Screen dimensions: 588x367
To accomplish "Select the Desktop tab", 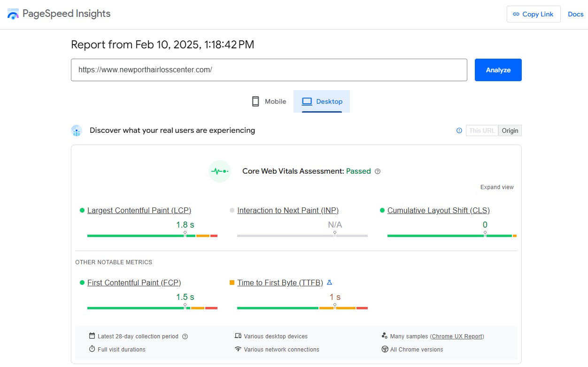I will (x=322, y=101).
